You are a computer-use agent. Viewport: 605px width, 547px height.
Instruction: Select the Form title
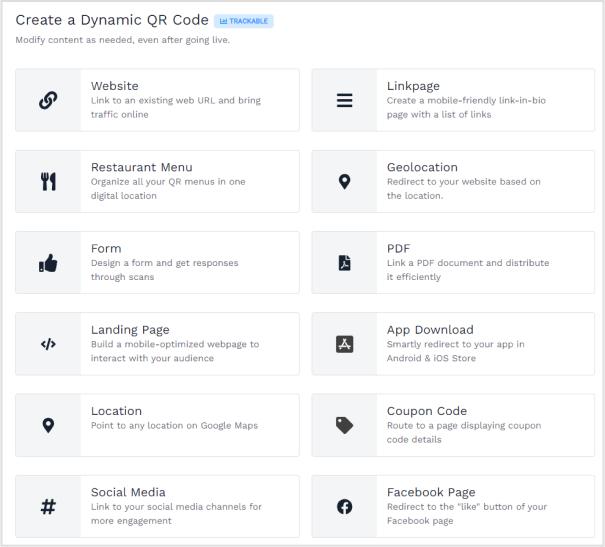click(106, 249)
